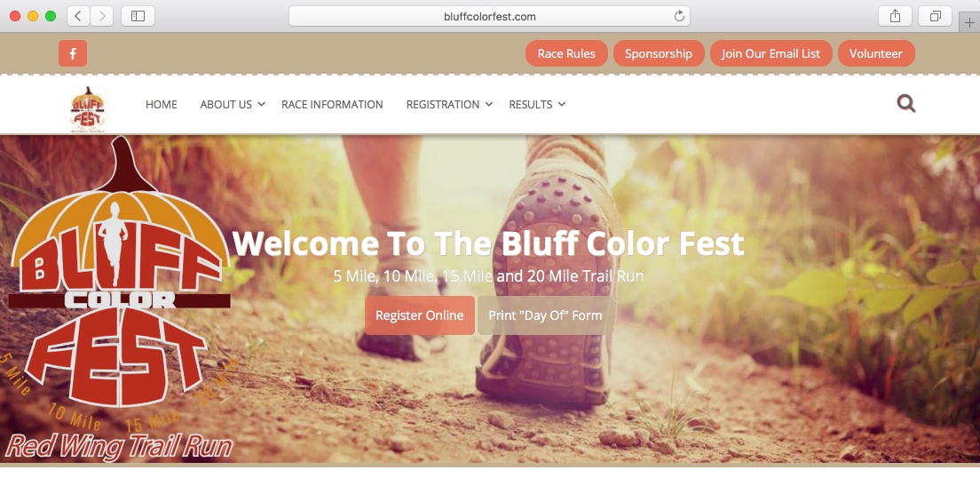The width and height of the screenshot is (980, 478).
Task: Open the Race Rules link
Action: tap(566, 53)
